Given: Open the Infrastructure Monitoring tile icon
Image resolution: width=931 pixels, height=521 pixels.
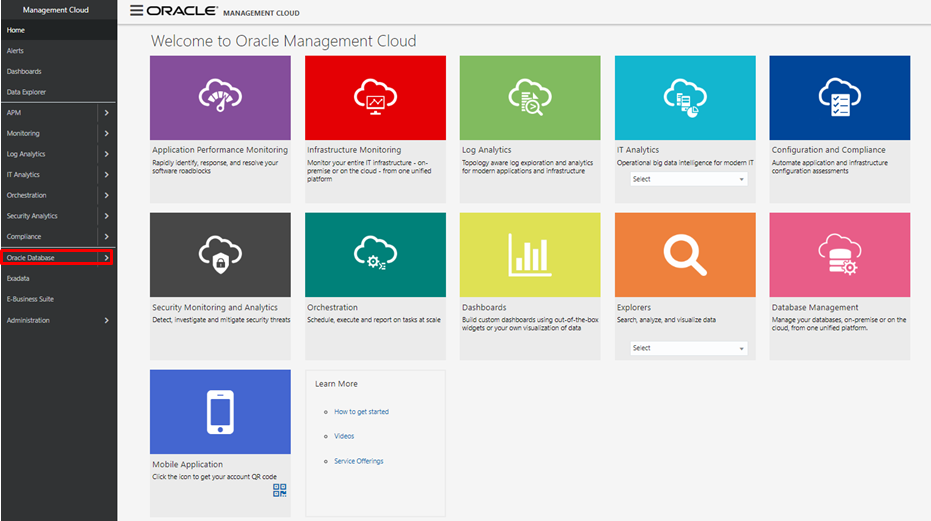Looking at the screenshot, I should tap(375, 97).
